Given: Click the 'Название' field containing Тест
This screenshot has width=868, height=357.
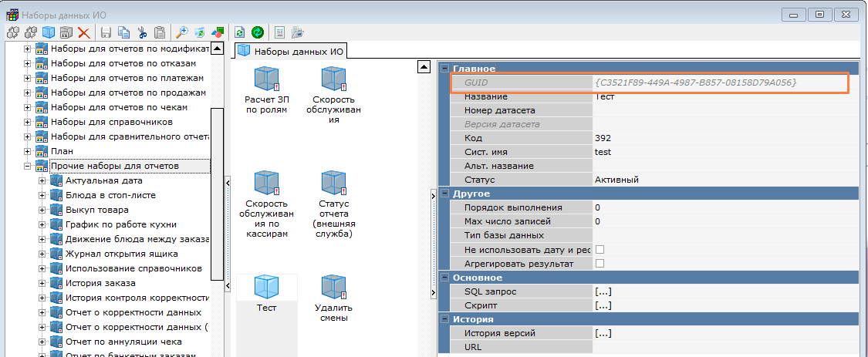Looking at the screenshot, I should (x=718, y=97).
